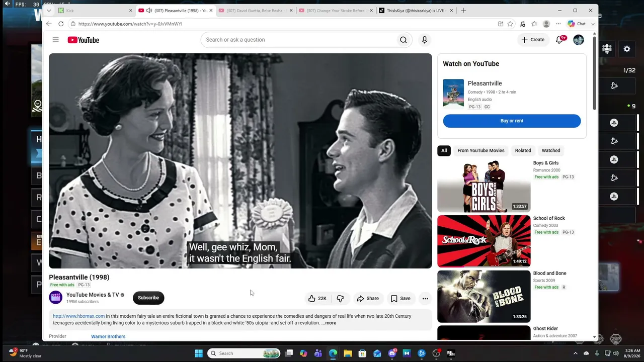This screenshot has width=644, height=362.
Task: Open the Warner Brothers provider link
Action: [x=108, y=336]
